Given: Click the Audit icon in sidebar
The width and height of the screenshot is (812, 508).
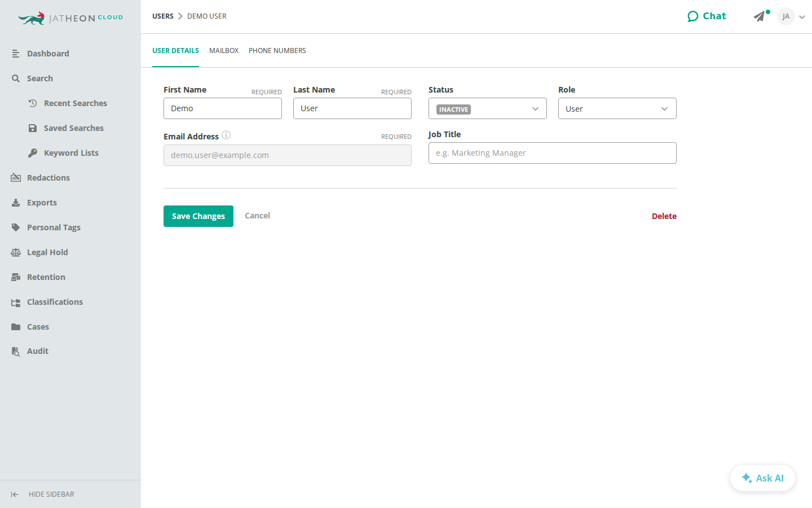Looking at the screenshot, I should click(16, 351).
